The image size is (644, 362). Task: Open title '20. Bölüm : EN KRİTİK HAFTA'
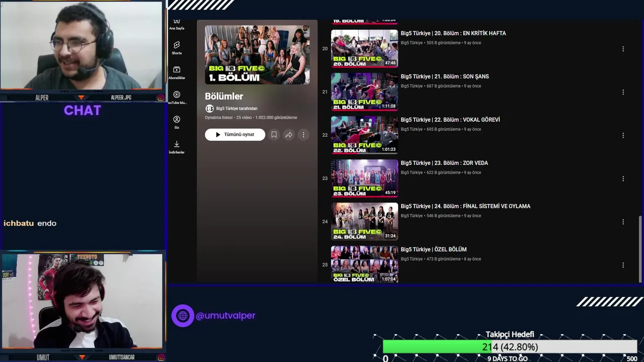[x=453, y=33]
